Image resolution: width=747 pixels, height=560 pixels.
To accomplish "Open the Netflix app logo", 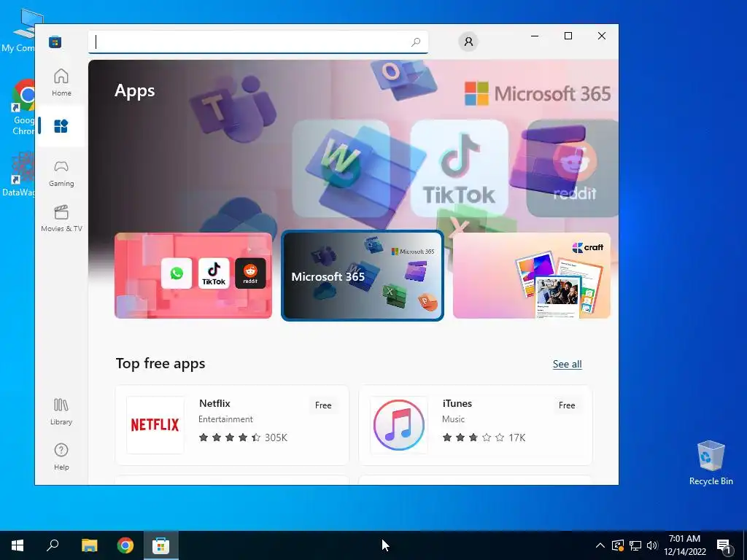I will click(155, 425).
